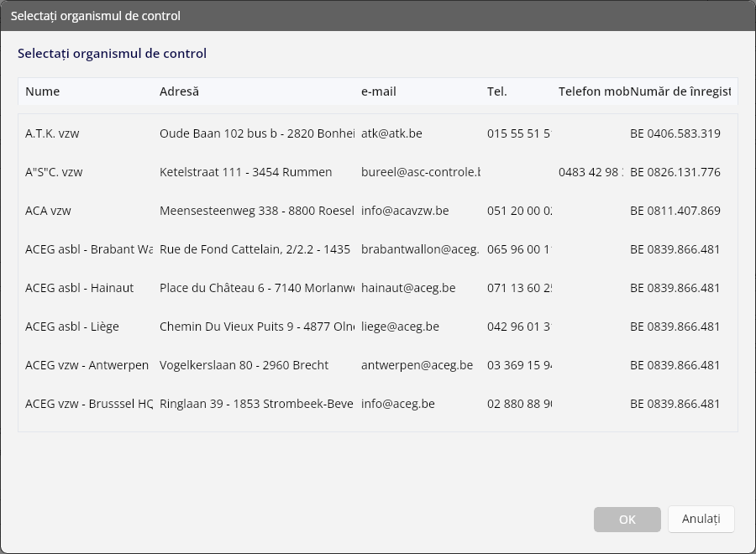Click address Oude Baan 102 bus b

point(257,133)
